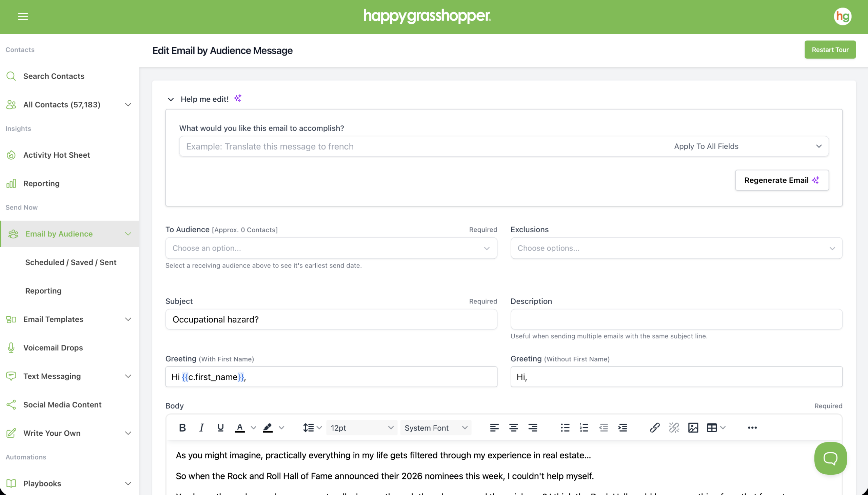Screen dimensions: 868x495
Task: Center align text in body editor
Action: point(513,428)
